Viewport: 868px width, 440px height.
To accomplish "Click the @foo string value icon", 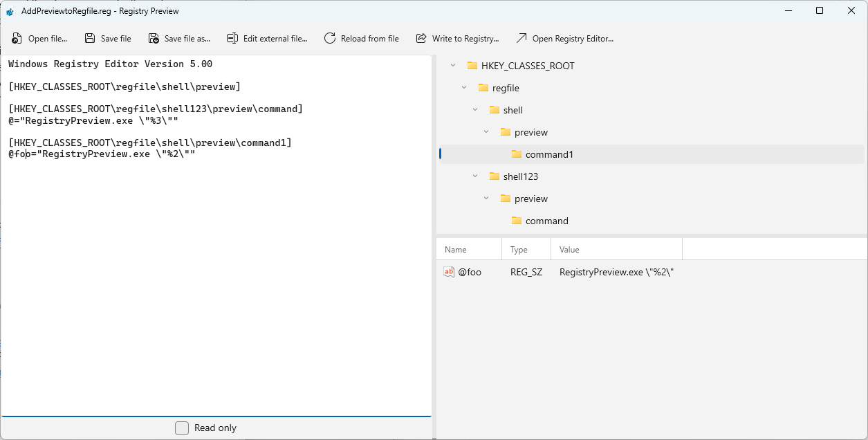I will pyautogui.click(x=449, y=272).
